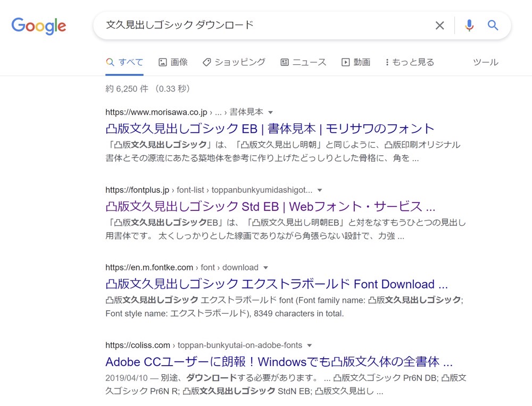This screenshot has width=532, height=406.
Task: Open the ツール options
Action: click(486, 62)
